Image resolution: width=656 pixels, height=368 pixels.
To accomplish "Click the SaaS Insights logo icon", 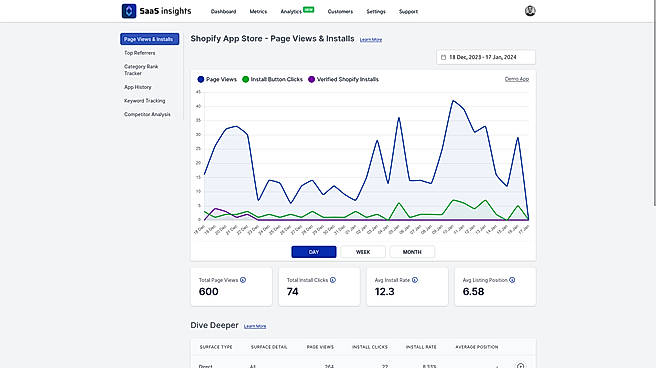I will tap(129, 11).
